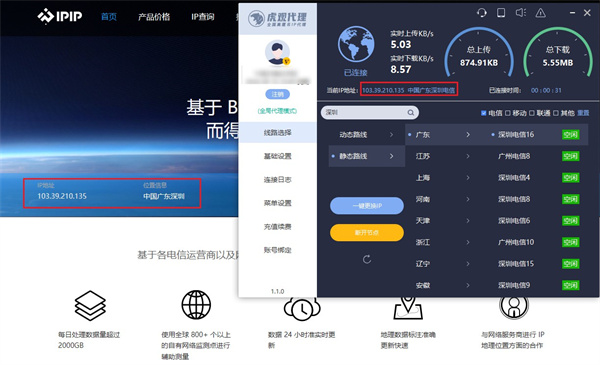600x365 pixels.
Task: Expand the 河南 province chevron
Action: (468, 199)
